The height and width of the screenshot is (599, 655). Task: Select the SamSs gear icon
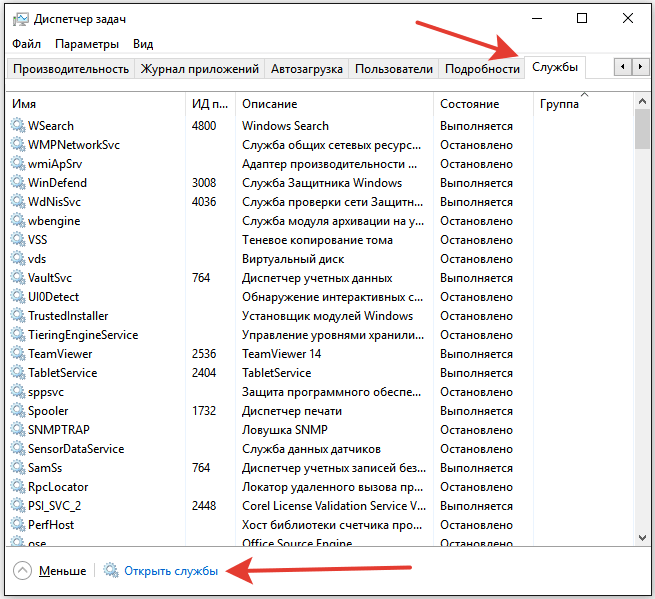pos(18,467)
